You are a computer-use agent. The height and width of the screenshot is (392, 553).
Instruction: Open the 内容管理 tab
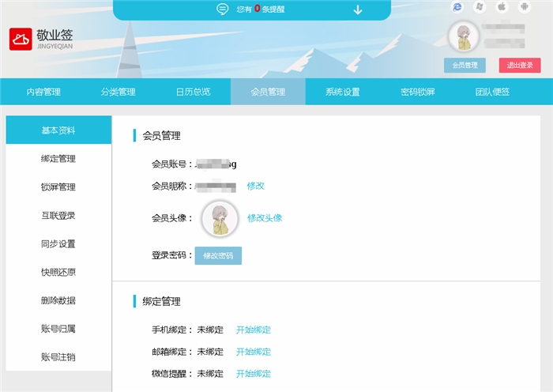pos(43,92)
